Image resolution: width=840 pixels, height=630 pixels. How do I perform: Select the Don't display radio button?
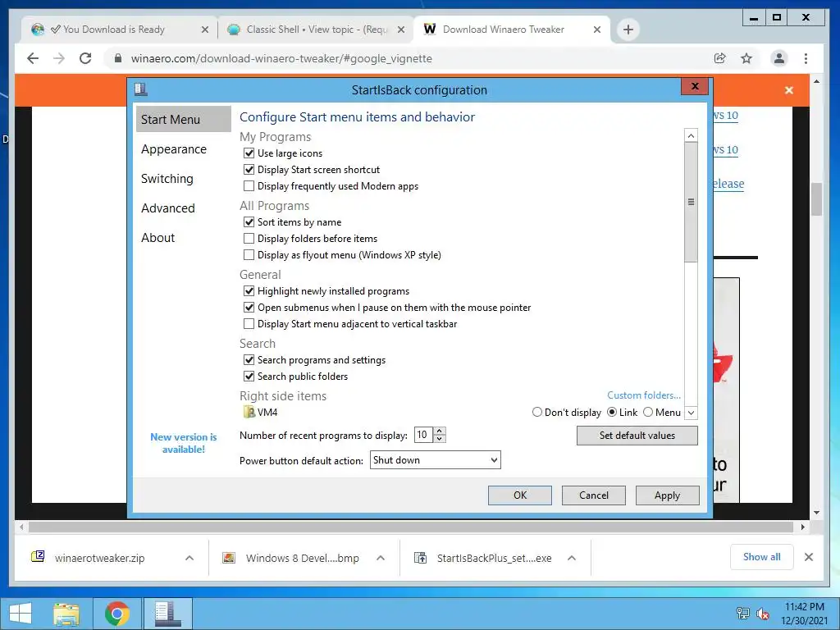(x=536, y=412)
